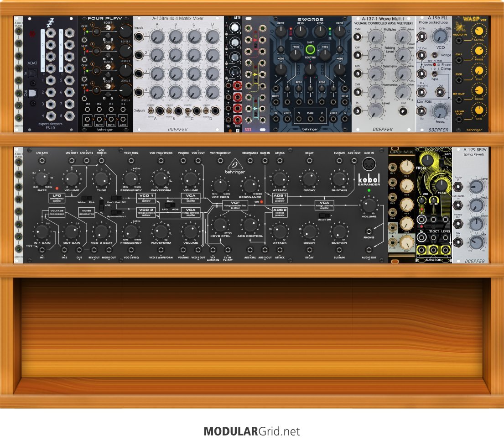Click the AUDIO IN jack on WASP VCF
The image size is (504, 441).
[459, 41]
